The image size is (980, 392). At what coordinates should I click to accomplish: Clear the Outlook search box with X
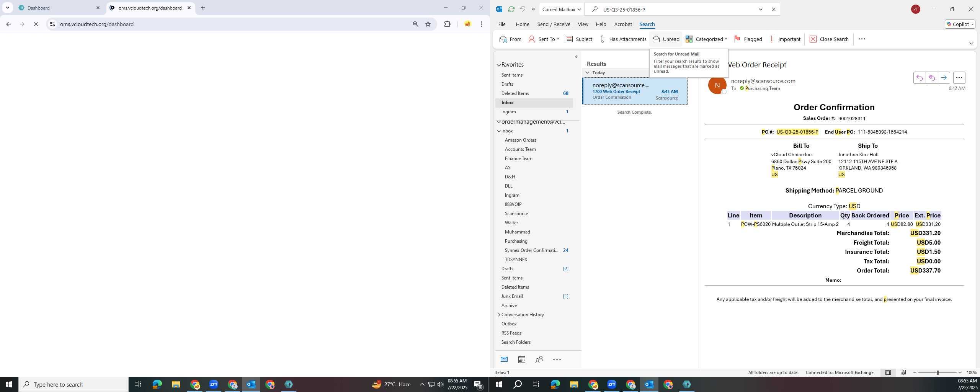[x=773, y=9]
